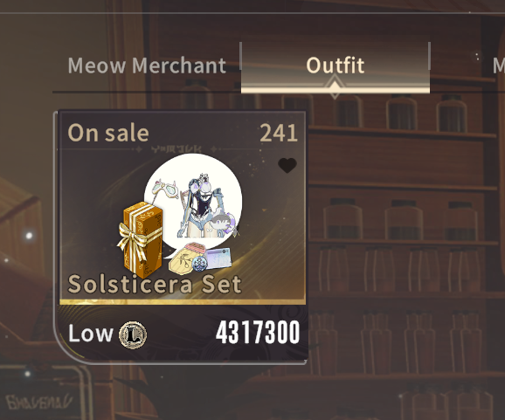Image resolution: width=505 pixels, height=420 pixels.
Task: Switch to the Meow Merchant tab
Action: pos(147,65)
